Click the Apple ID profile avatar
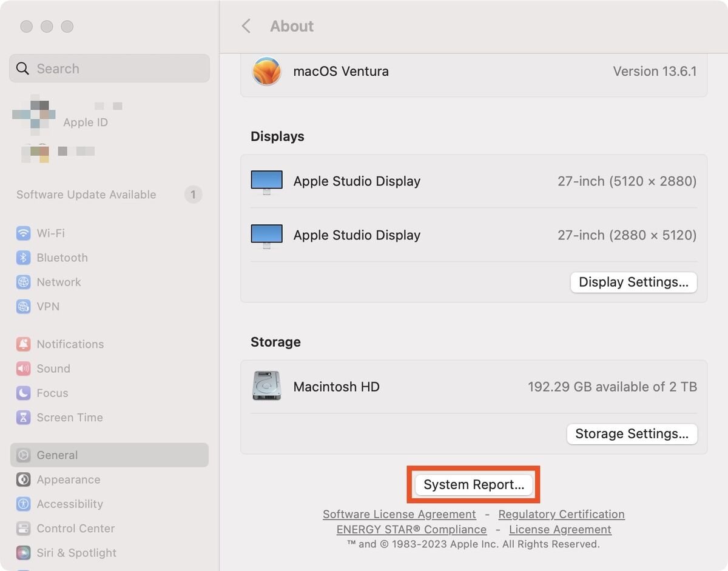Viewport: 728px width, 571px height. point(34,114)
